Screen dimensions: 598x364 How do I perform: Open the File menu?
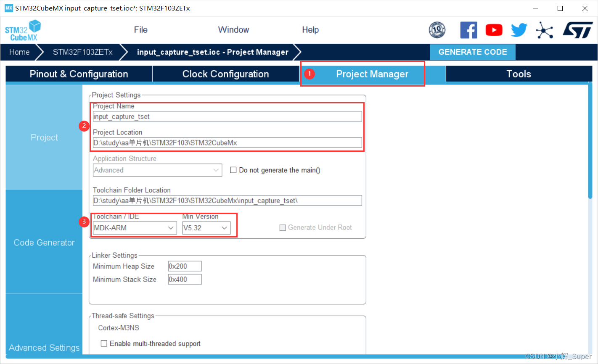pyautogui.click(x=140, y=30)
